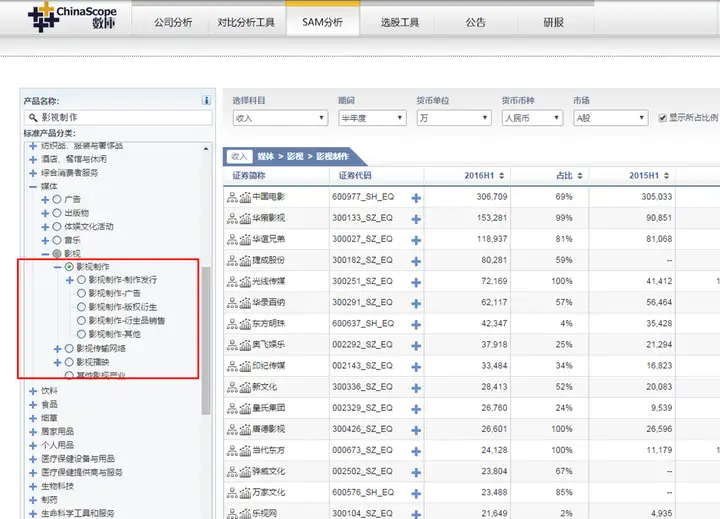Add 当代东方 with blue plus icon
The image size is (720, 519).
416,451
